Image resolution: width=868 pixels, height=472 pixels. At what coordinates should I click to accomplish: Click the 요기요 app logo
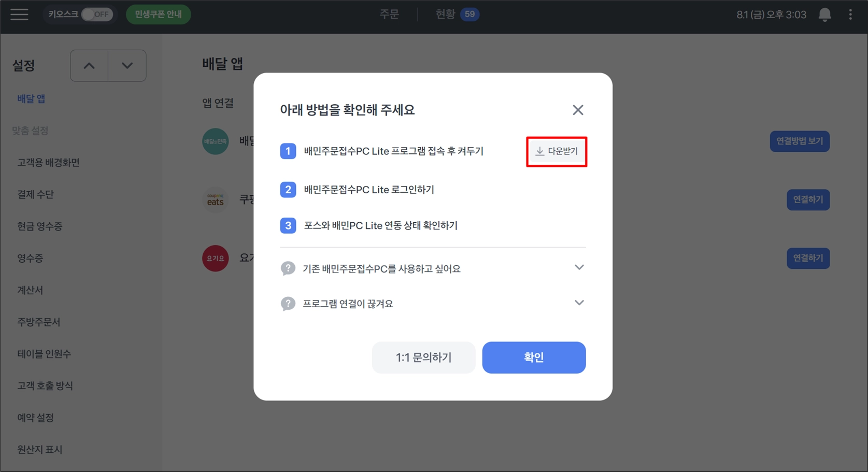(x=216, y=258)
